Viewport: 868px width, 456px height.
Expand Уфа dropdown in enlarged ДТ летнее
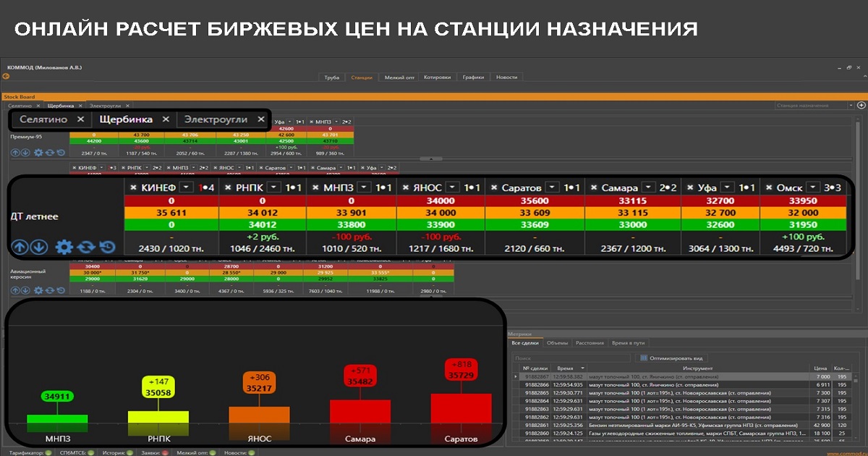(727, 187)
